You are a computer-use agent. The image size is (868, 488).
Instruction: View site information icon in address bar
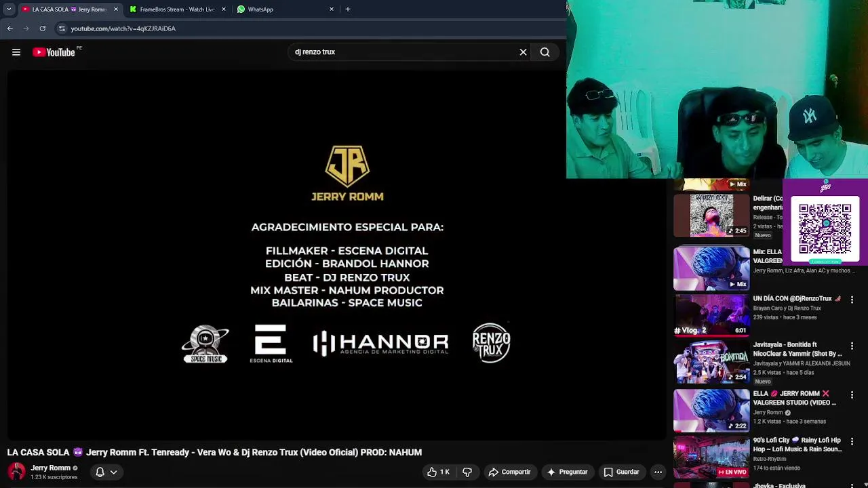point(62,28)
